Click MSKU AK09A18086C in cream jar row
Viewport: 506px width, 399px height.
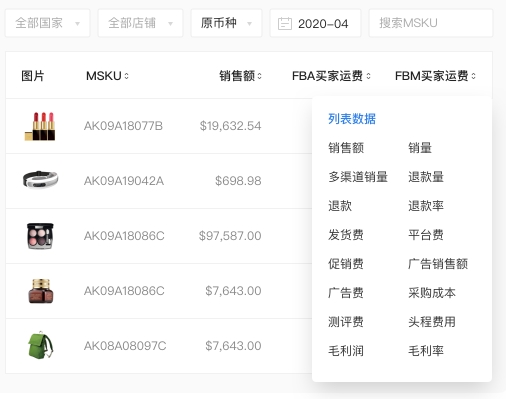124,291
